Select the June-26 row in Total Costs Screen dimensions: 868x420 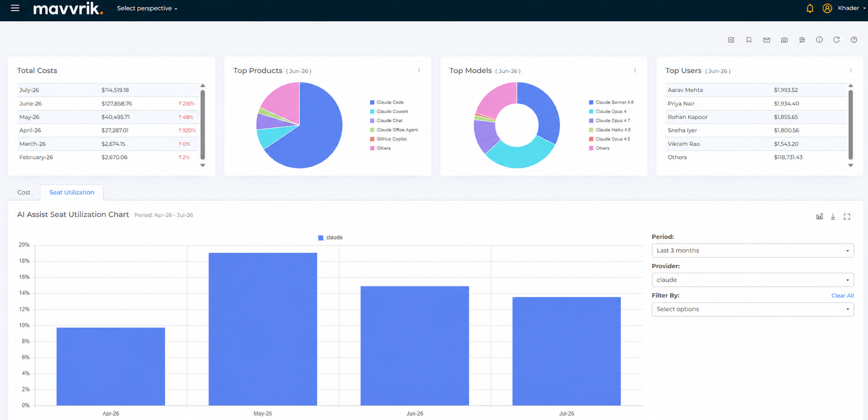click(x=108, y=104)
